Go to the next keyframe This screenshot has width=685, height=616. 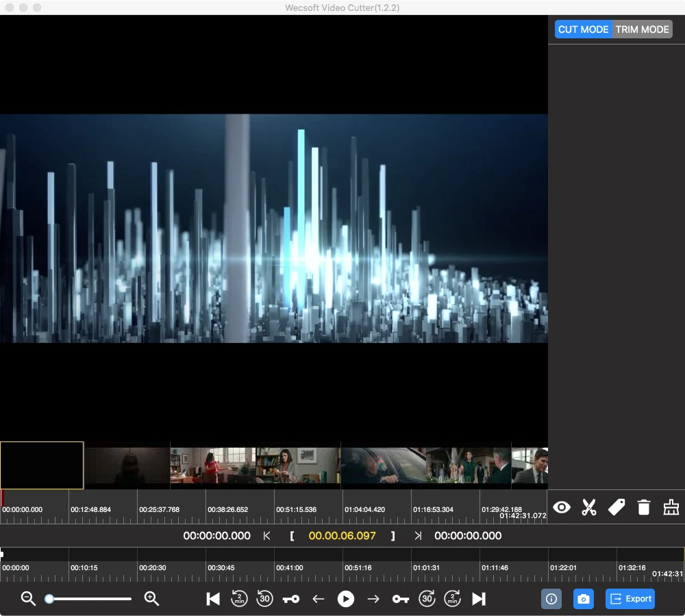tap(401, 599)
